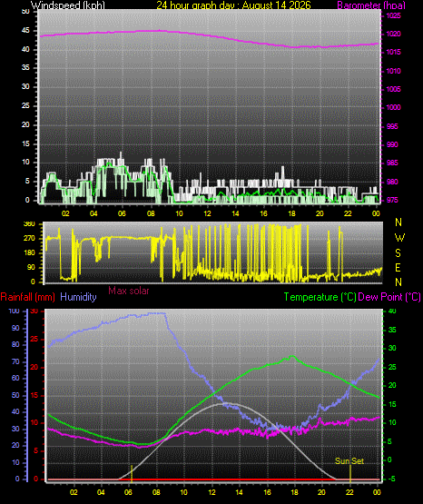Screen dimensions: 423x504
Task: Click the 50 humidity scale value
Action: coord(15,395)
